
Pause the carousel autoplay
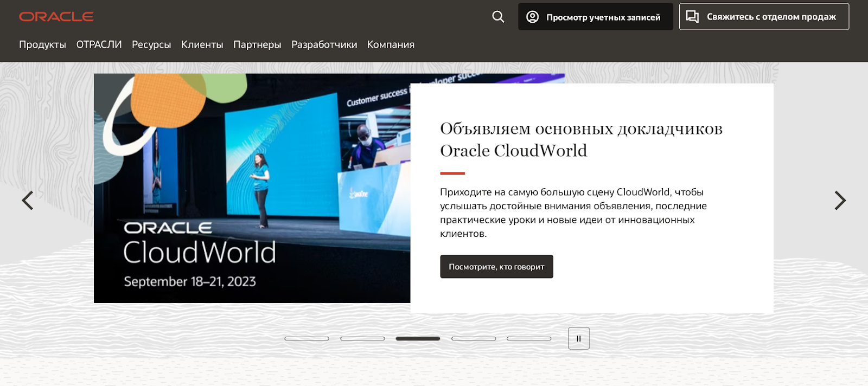(578, 338)
